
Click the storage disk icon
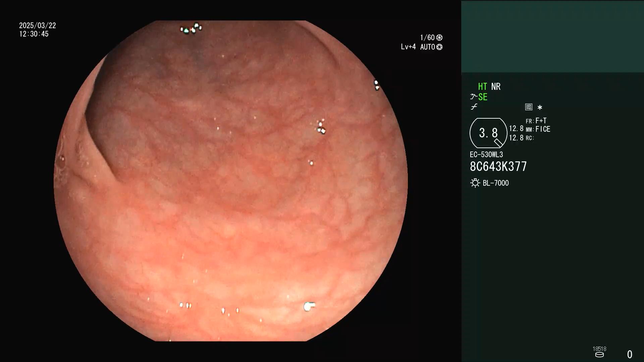click(599, 355)
